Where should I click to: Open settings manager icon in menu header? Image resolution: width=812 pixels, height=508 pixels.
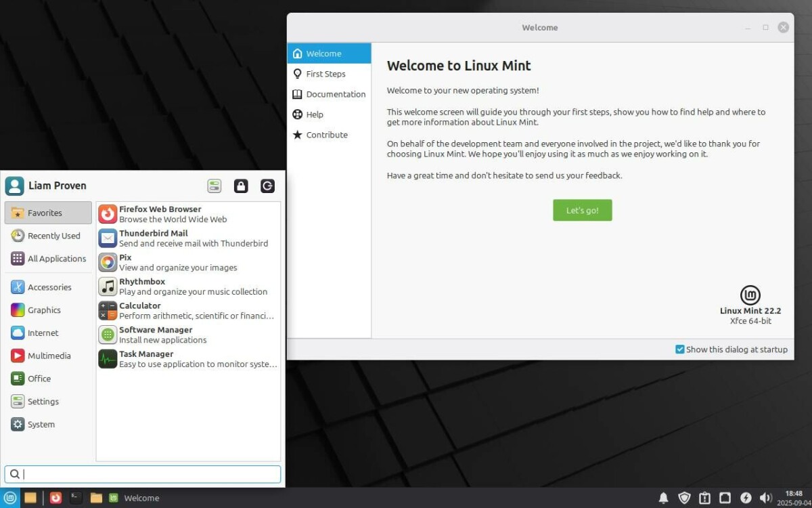(x=215, y=186)
